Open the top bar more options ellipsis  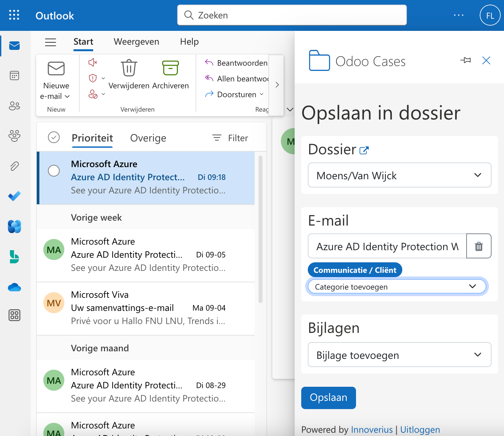tap(459, 15)
